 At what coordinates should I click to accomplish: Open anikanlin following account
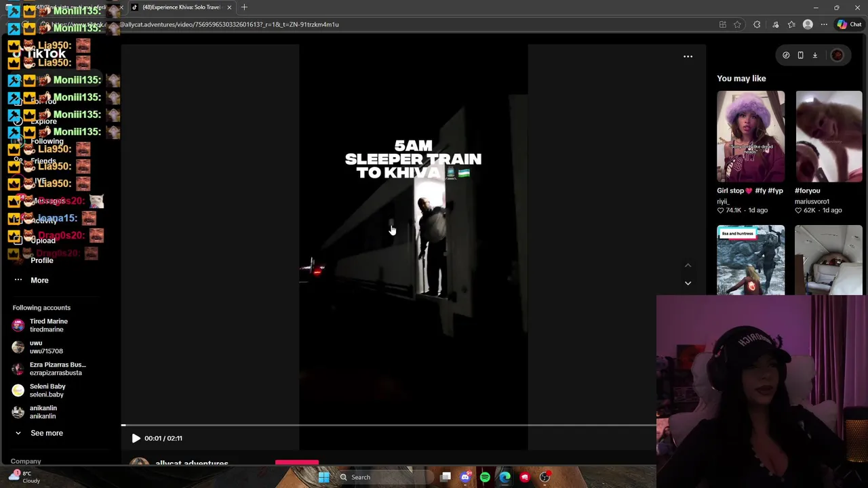(43, 412)
